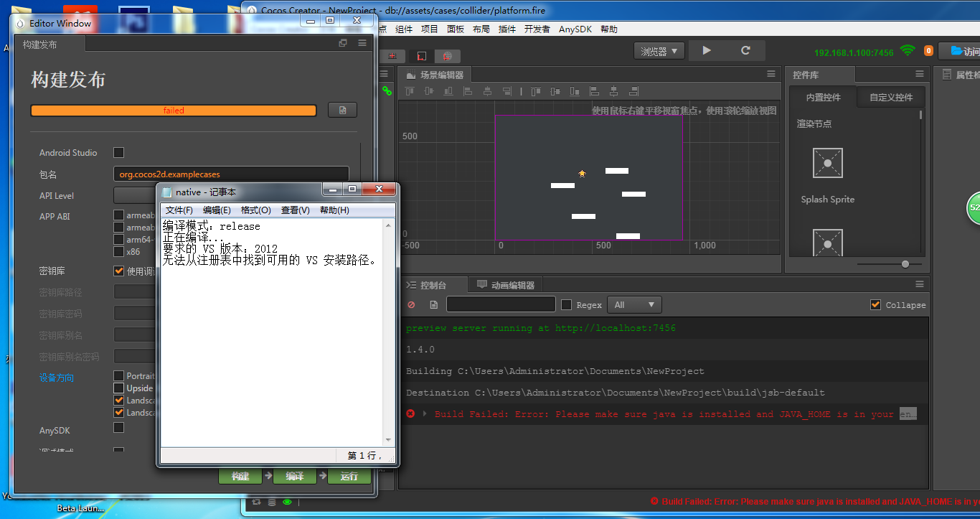Toggle the Collapse checkbox in console
This screenshot has height=519, width=980.
875,304
